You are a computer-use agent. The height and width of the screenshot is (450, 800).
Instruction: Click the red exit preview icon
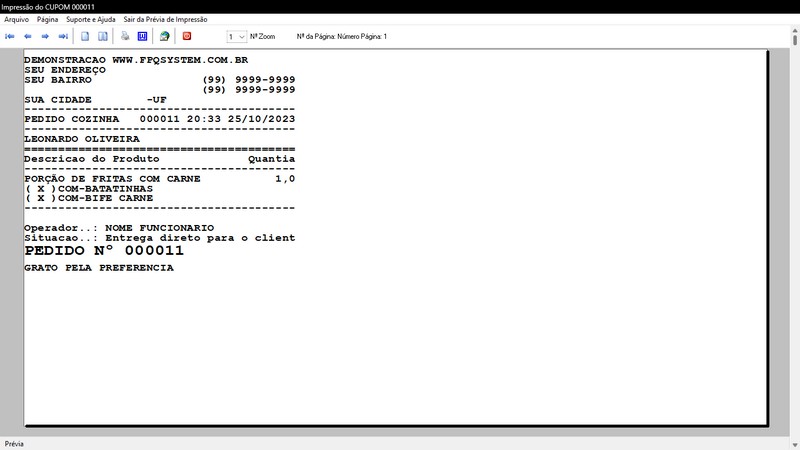pos(187,36)
